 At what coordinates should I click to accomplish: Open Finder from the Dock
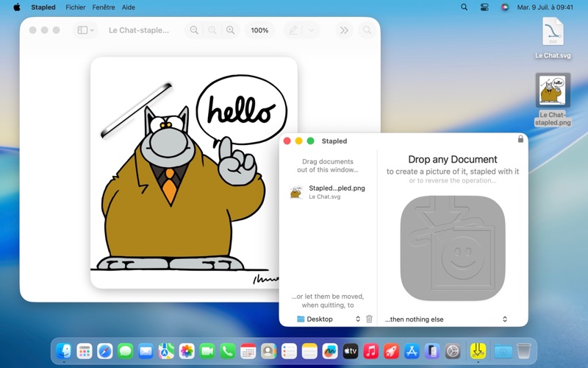(64, 352)
